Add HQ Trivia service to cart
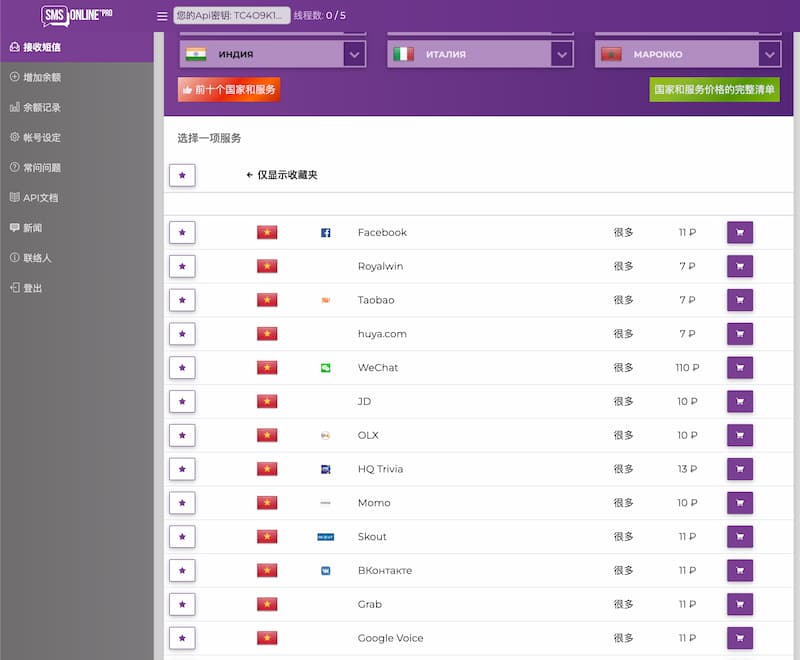 coord(739,469)
